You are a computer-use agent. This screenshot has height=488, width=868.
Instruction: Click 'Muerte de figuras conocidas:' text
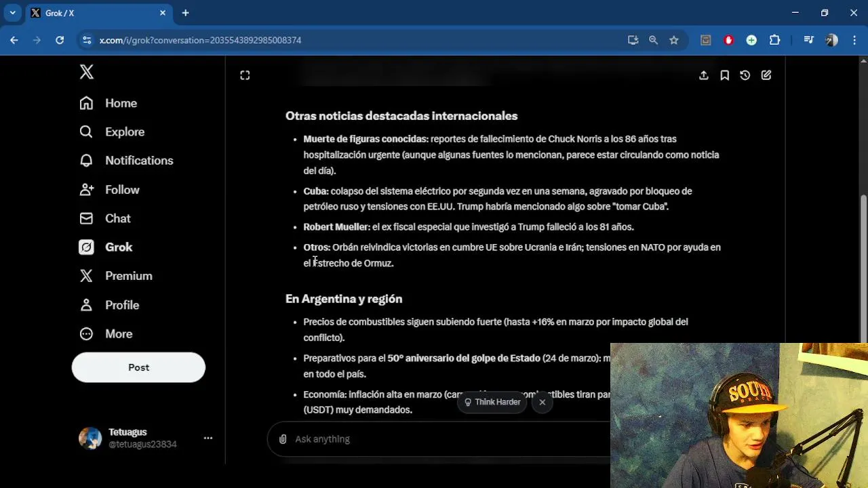[366, 139]
